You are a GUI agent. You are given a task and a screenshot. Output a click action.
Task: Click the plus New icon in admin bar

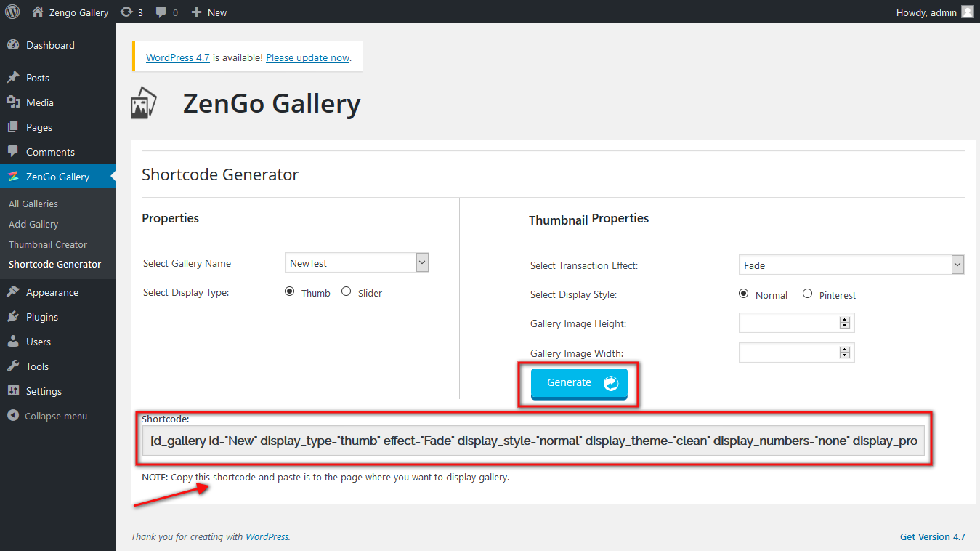tap(196, 12)
